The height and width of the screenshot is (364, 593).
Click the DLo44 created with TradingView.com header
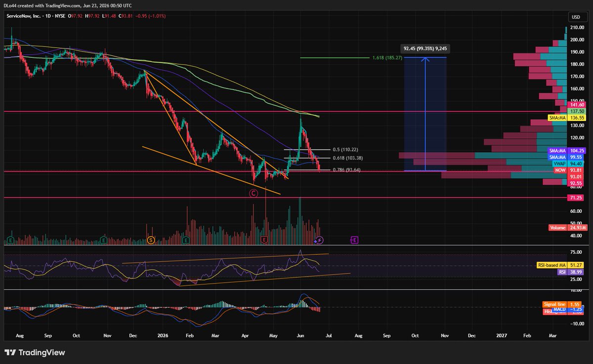(68, 5)
